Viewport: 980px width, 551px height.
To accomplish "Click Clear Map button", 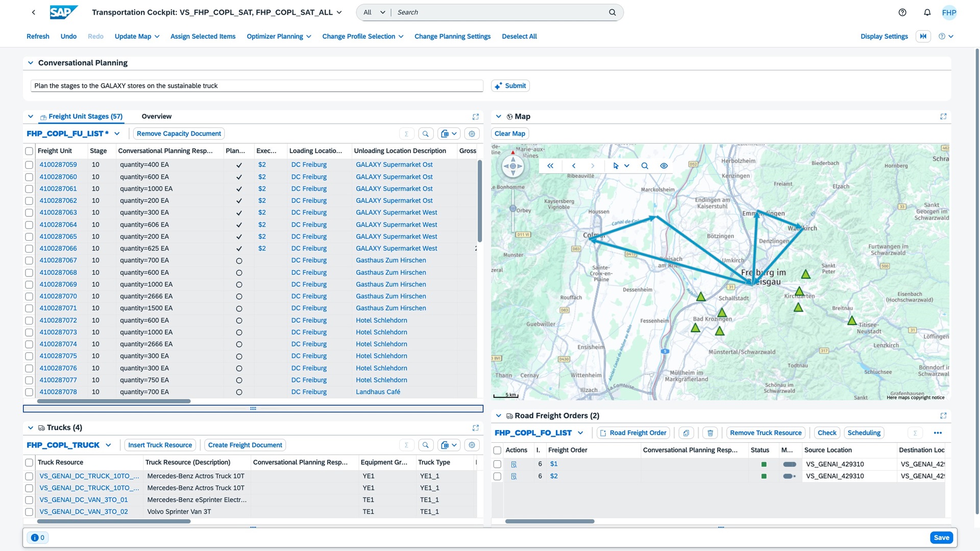I will tap(509, 134).
